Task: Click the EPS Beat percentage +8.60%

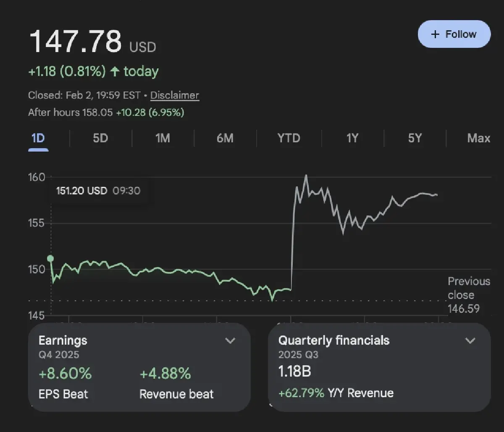Action: 65,374
